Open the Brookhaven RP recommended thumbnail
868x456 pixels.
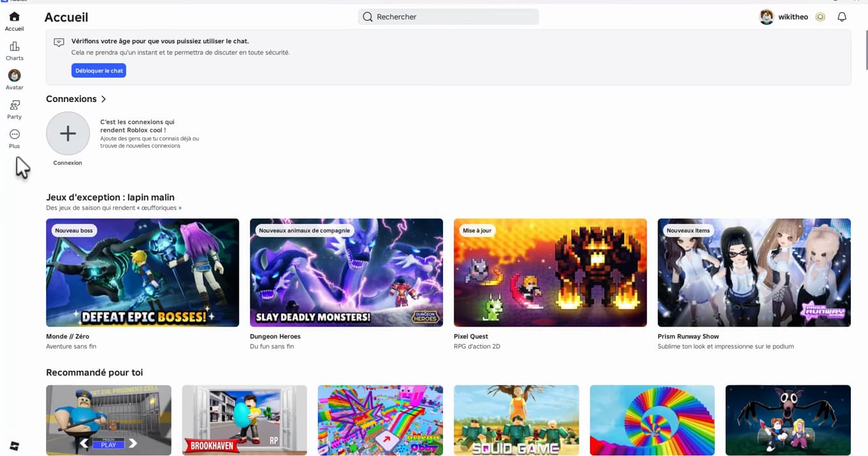tap(244, 420)
